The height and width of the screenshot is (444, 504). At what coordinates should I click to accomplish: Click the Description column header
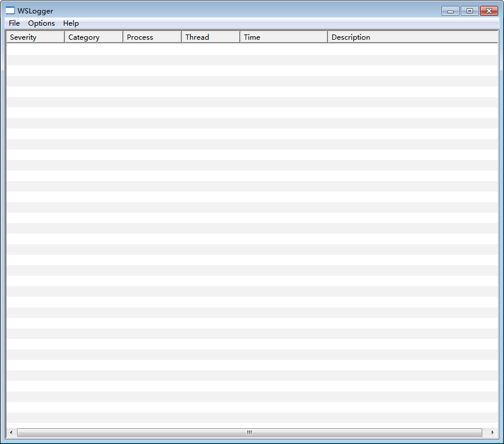click(x=413, y=37)
